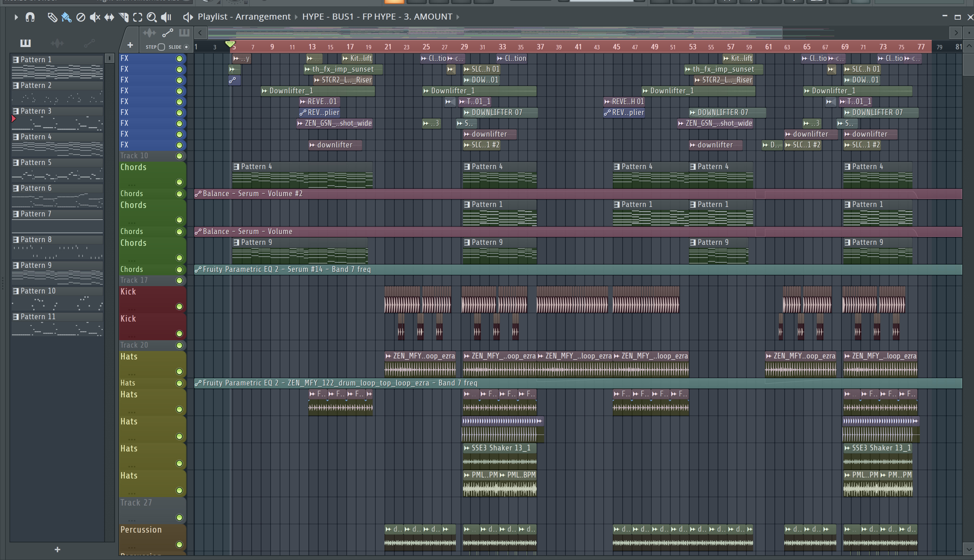Click the small dot button at top-right corner
The image size is (974, 560).
coord(969,33)
